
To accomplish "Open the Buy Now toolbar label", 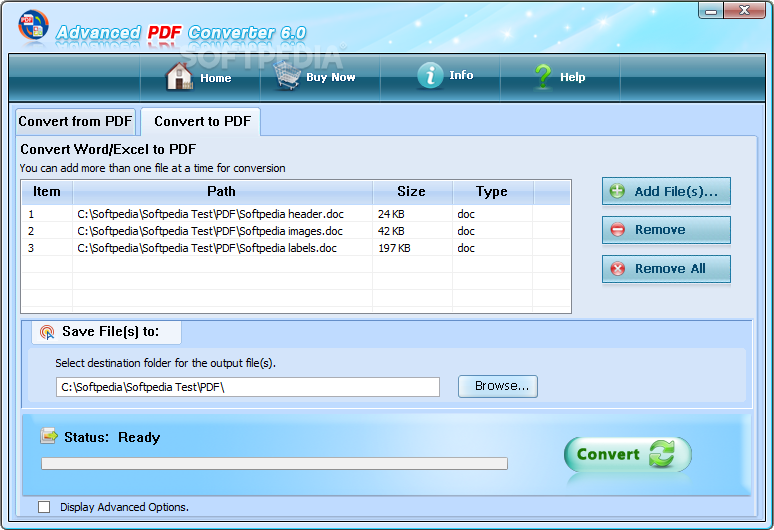I will [331, 77].
